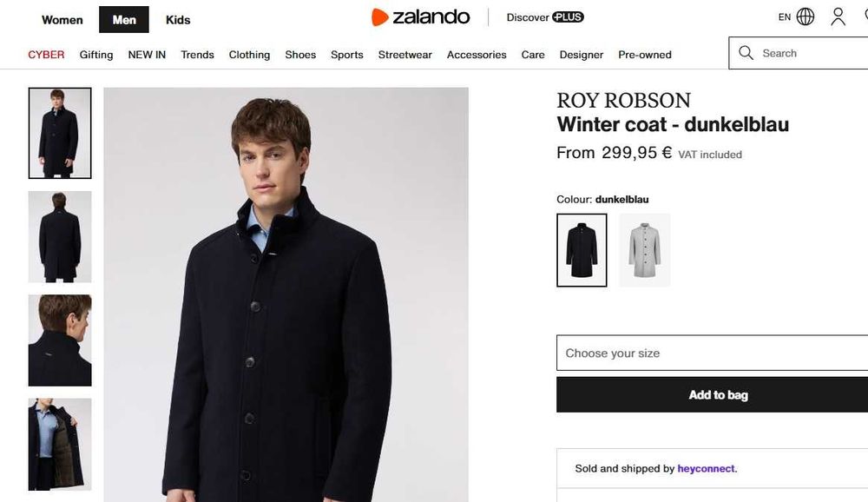The height and width of the screenshot is (502, 868).
Task: Open the user account icon
Action: (838, 17)
